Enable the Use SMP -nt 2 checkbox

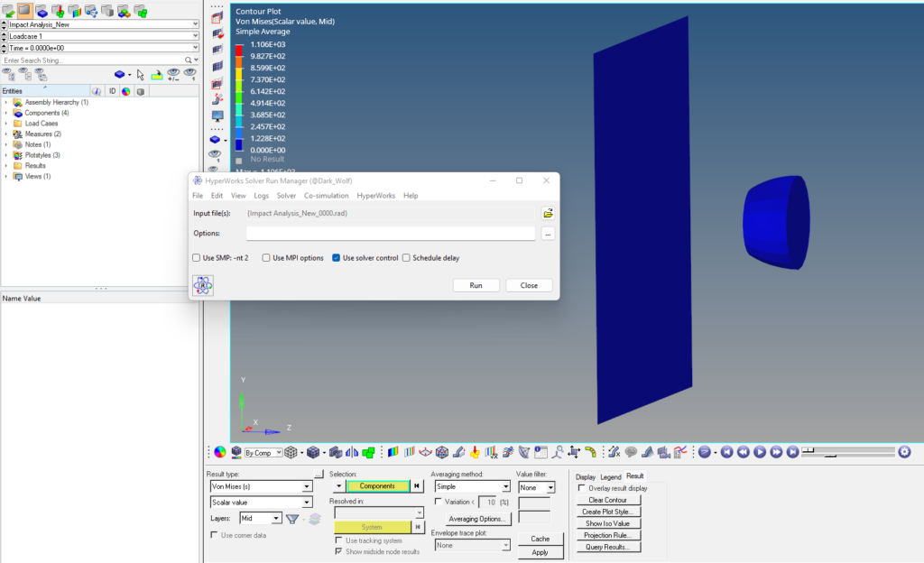pos(196,258)
